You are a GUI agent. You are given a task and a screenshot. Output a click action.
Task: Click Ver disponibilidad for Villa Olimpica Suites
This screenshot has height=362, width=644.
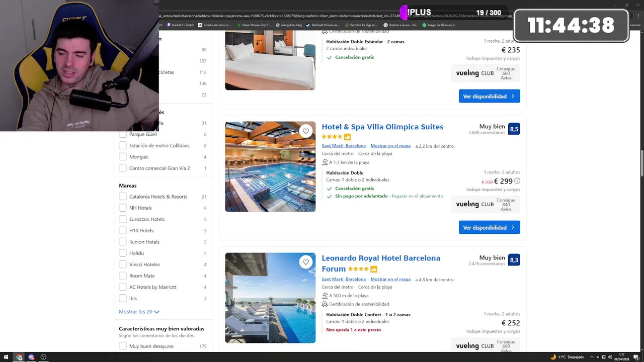tap(490, 227)
